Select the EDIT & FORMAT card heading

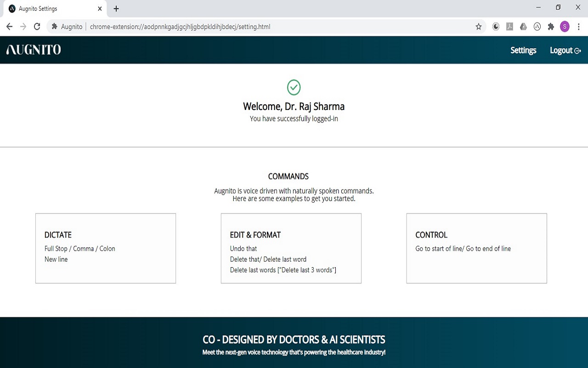pos(255,235)
